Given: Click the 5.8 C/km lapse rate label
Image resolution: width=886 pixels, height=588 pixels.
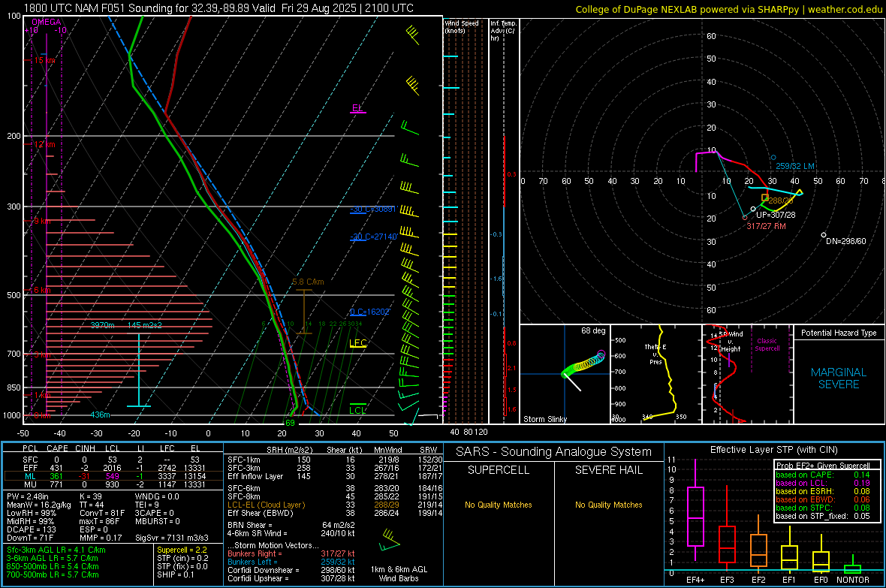Looking at the screenshot, I should (308, 282).
